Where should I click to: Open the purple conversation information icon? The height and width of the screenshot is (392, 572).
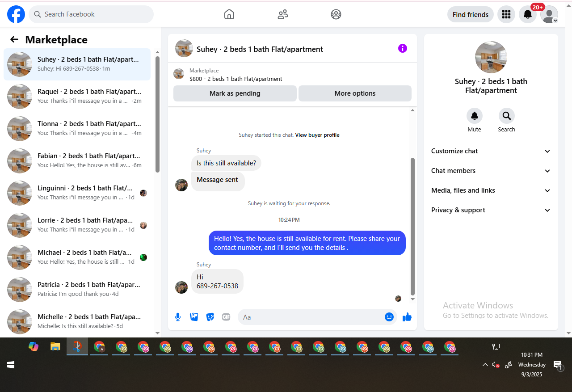(403, 48)
